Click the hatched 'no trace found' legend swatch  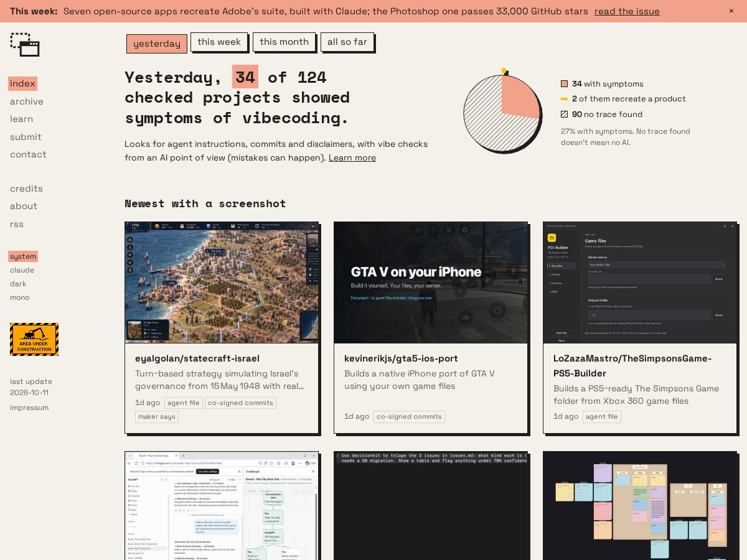[x=564, y=114]
